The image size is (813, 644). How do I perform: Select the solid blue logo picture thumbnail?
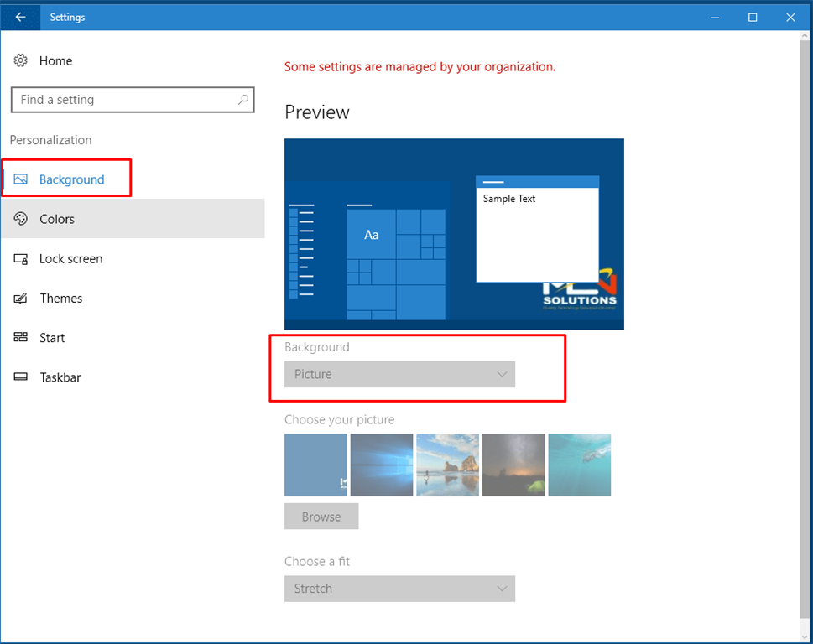click(x=315, y=465)
